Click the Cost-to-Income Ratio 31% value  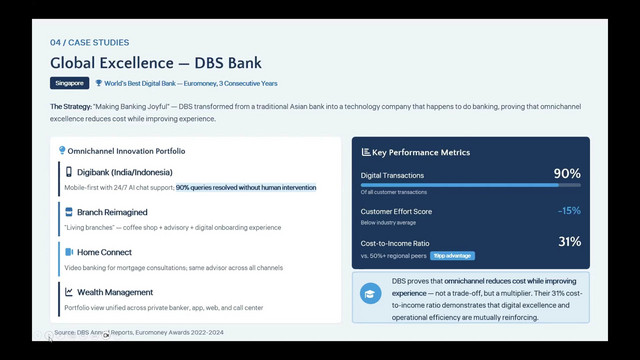(x=569, y=242)
